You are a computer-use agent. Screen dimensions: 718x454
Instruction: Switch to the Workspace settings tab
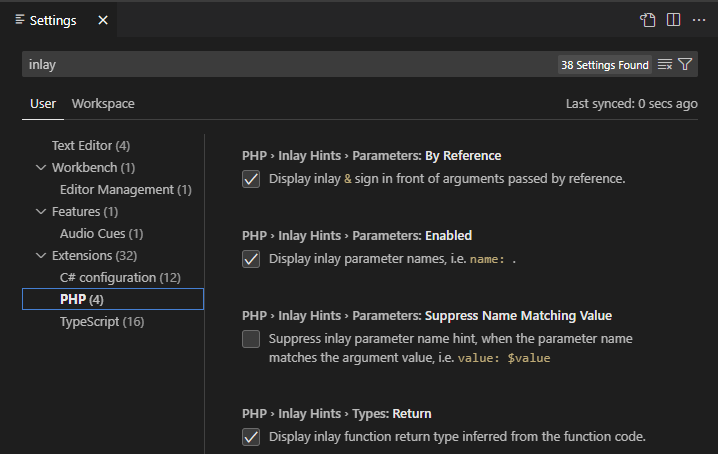(103, 104)
